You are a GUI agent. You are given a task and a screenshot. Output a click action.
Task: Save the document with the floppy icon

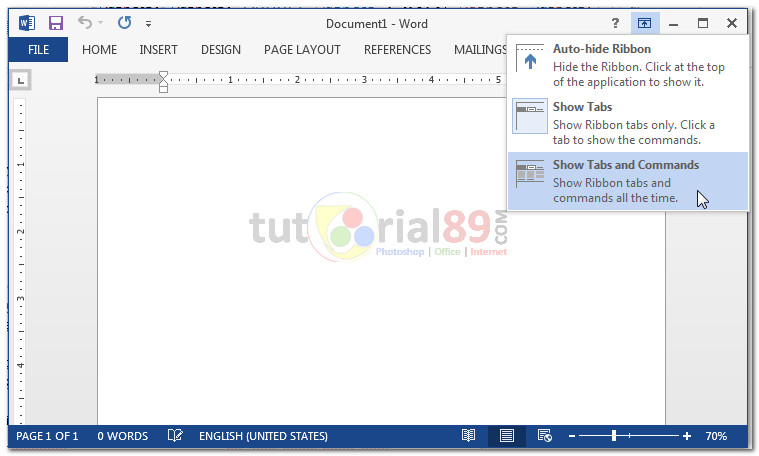pyautogui.click(x=56, y=23)
